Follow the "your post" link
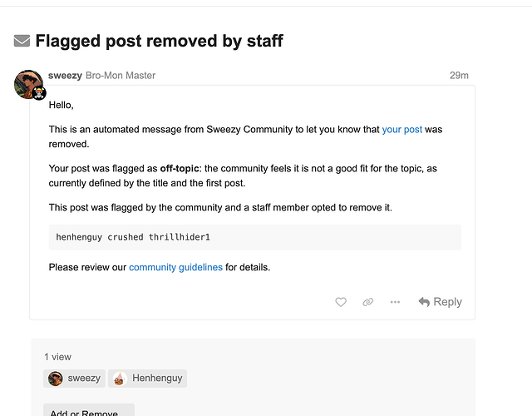532x416 pixels. tap(402, 130)
